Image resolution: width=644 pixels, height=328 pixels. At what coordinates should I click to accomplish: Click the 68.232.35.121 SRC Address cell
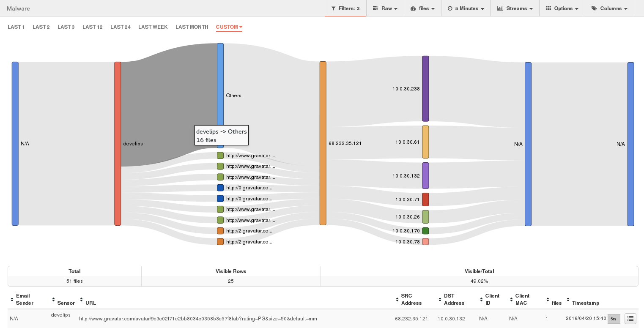click(x=411, y=319)
